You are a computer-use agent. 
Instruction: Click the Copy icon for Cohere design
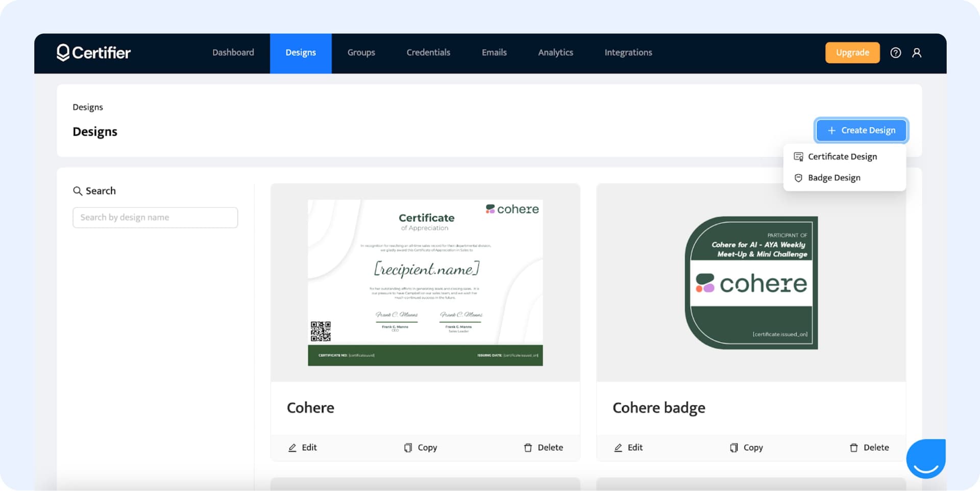(x=408, y=448)
